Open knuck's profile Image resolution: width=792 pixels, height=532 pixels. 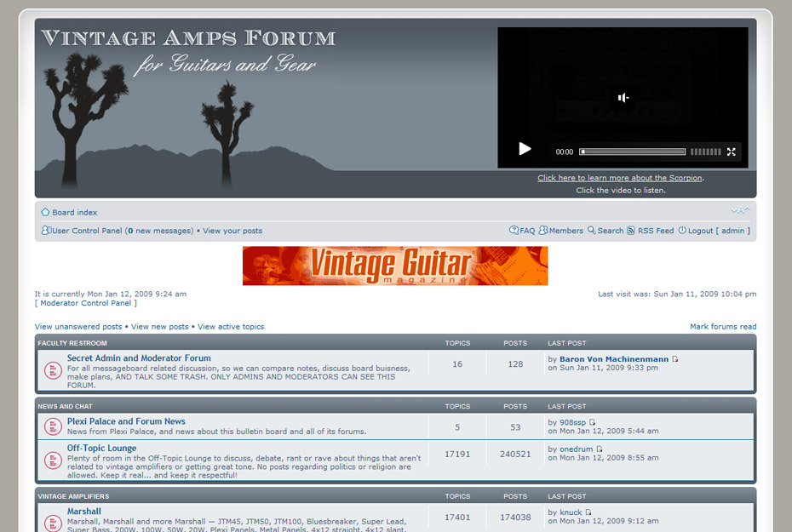[571, 512]
